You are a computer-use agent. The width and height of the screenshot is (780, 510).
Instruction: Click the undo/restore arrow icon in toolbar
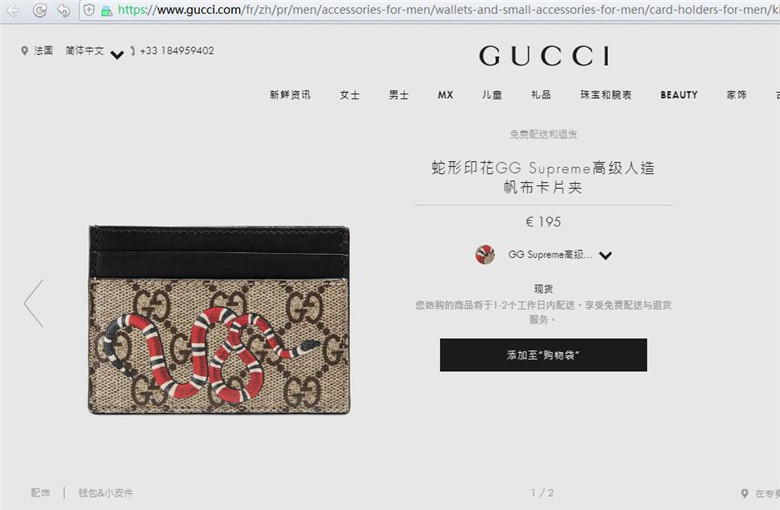tap(64, 10)
